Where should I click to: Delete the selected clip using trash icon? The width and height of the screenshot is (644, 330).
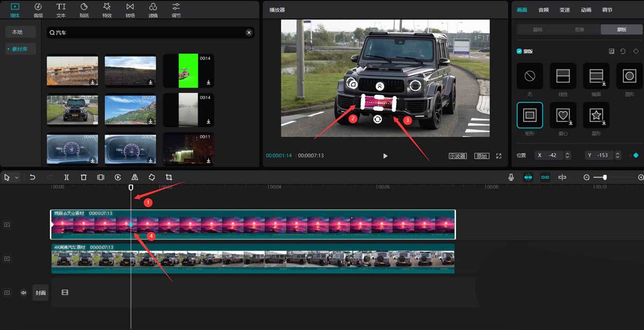[x=84, y=177]
